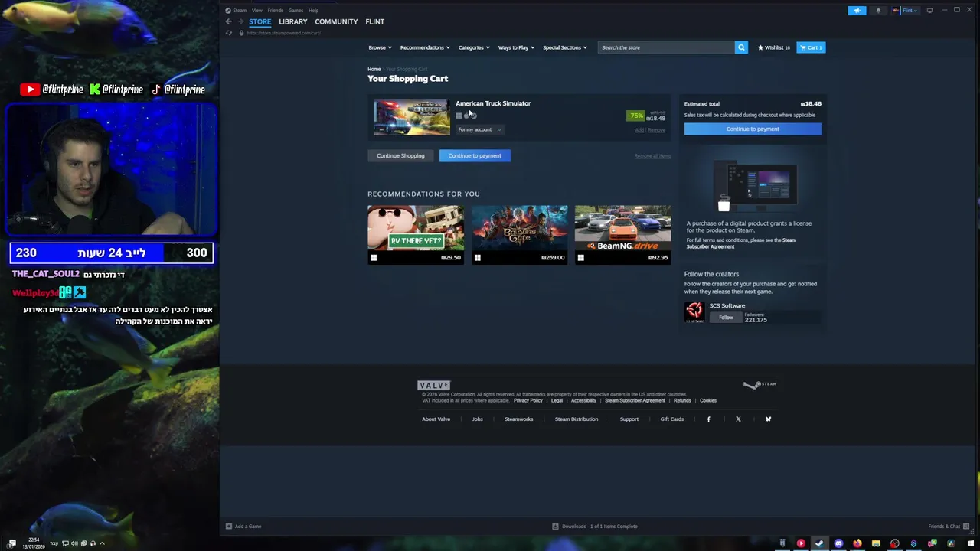Open File Explorer from the taskbar

[876, 543]
